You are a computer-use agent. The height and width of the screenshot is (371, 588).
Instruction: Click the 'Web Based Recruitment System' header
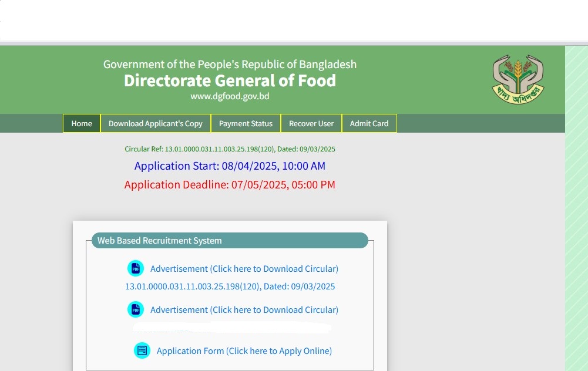(230, 240)
